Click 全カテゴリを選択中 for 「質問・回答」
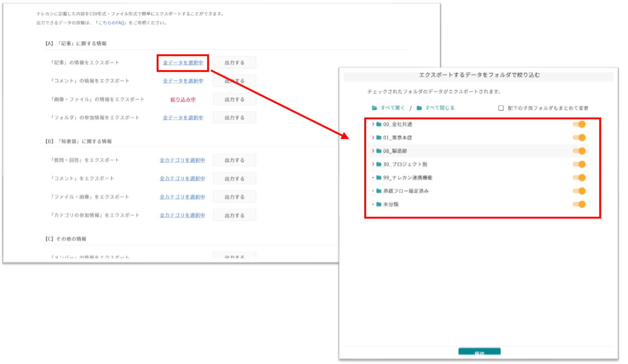Image resolution: width=628 pixels, height=364 pixels. [182, 160]
